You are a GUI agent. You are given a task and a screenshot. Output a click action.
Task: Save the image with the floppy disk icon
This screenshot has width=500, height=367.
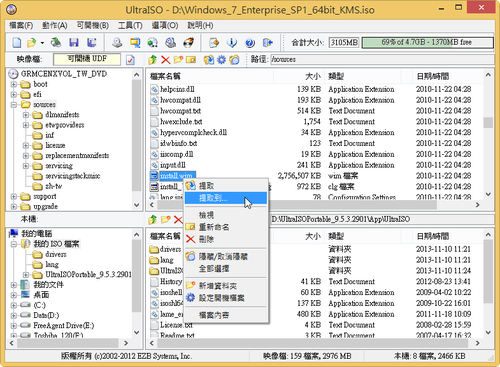pyautogui.click(x=74, y=42)
